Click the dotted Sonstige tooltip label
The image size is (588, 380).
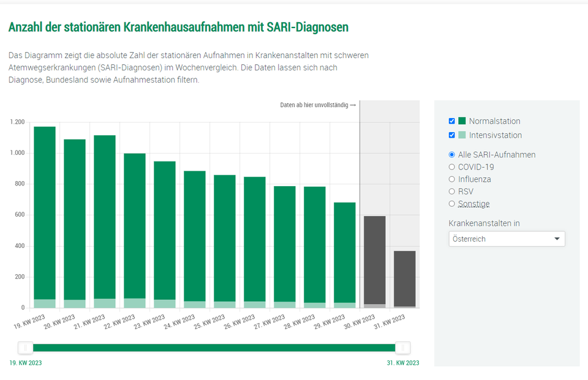pyautogui.click(x=474, y=203)
